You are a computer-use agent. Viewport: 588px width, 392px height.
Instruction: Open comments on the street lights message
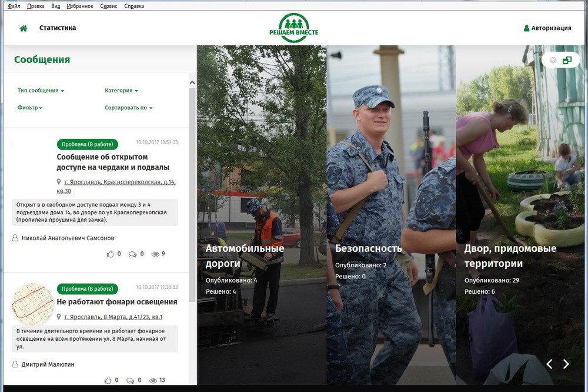tap(130, 380)
